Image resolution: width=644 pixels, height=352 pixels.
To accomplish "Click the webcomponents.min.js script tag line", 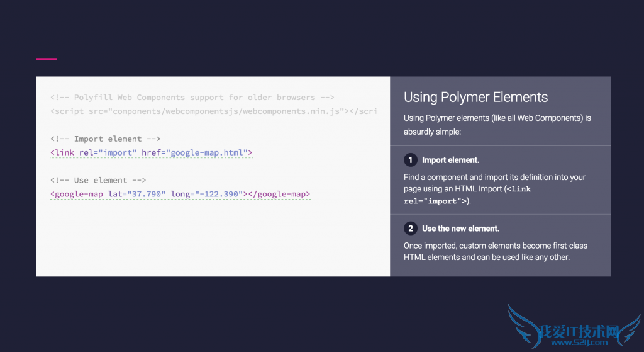I will [x=213, y=111].
